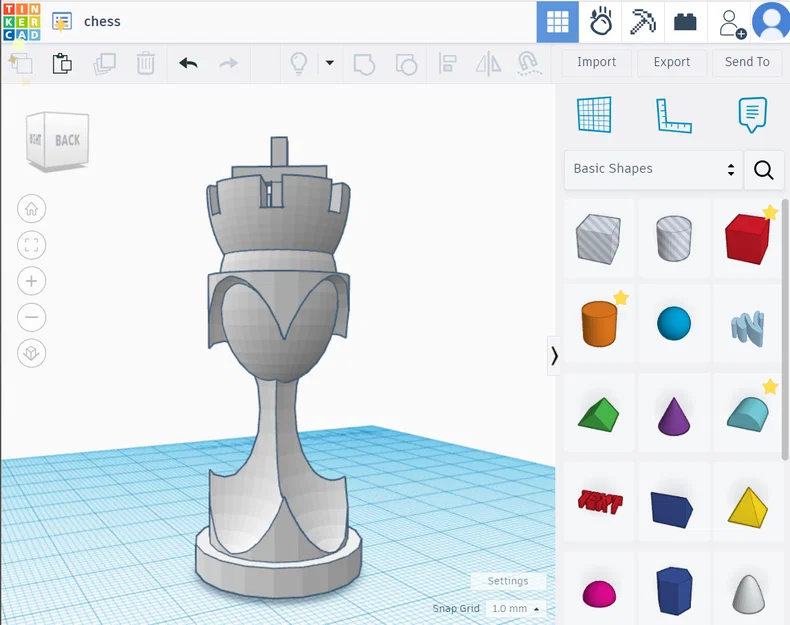
Task: Click the view cube BACK face
Action: coord(67,141)
